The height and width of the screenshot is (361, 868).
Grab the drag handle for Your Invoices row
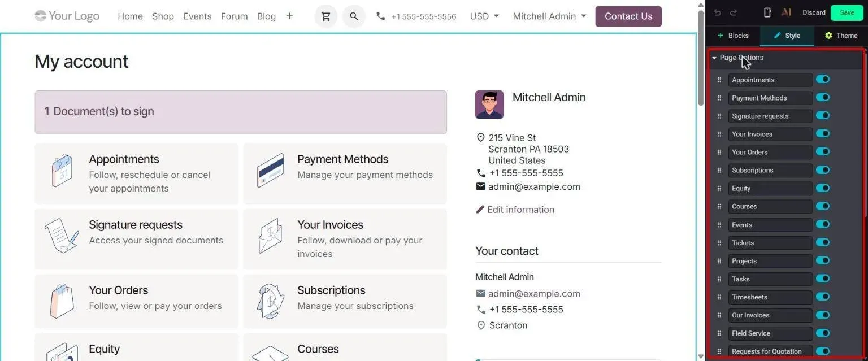click(x=719, y=134)
